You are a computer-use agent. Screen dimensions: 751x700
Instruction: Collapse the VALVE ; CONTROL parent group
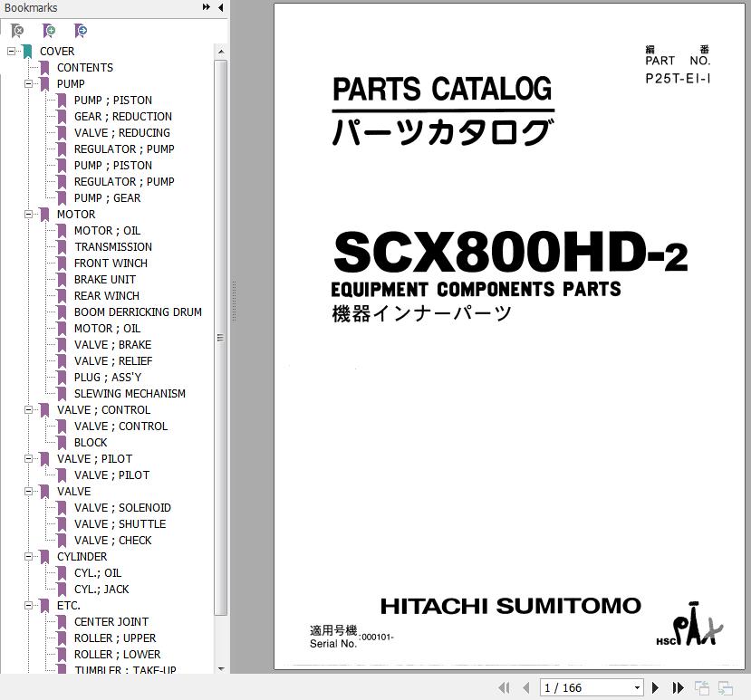pos(28,410)
